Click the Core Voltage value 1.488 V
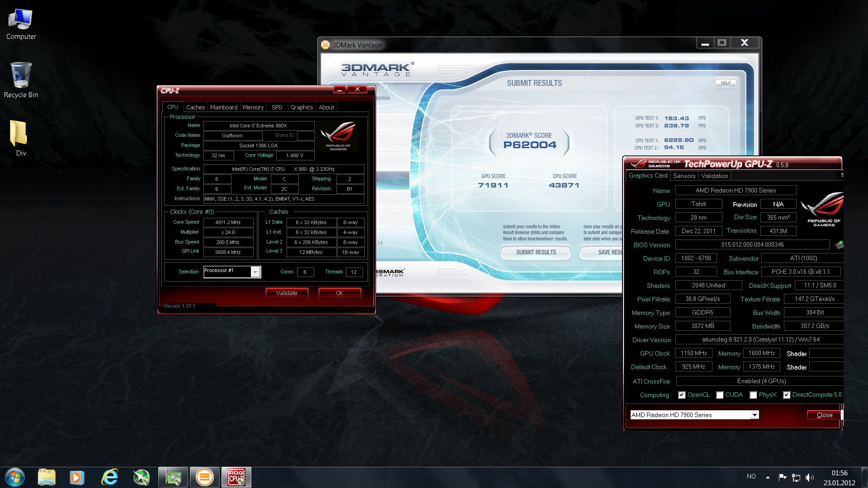 coord(295,155)
